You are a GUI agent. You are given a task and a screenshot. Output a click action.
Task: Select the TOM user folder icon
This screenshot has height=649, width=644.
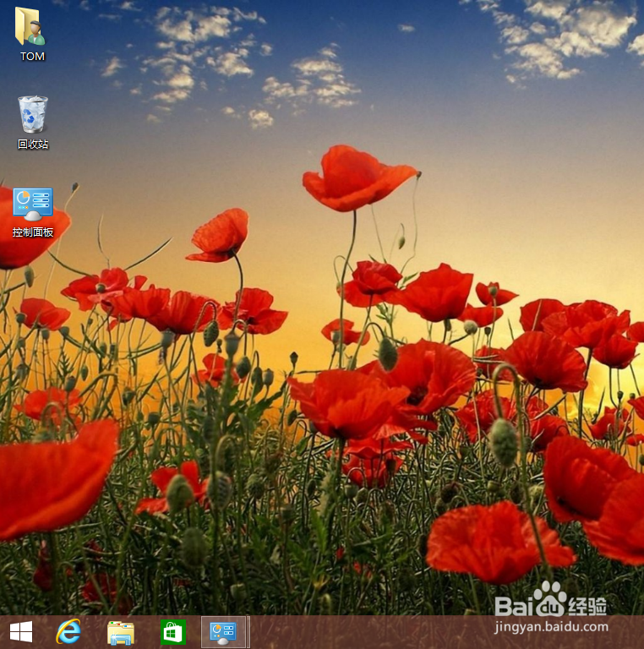click(x=30, y=26)
